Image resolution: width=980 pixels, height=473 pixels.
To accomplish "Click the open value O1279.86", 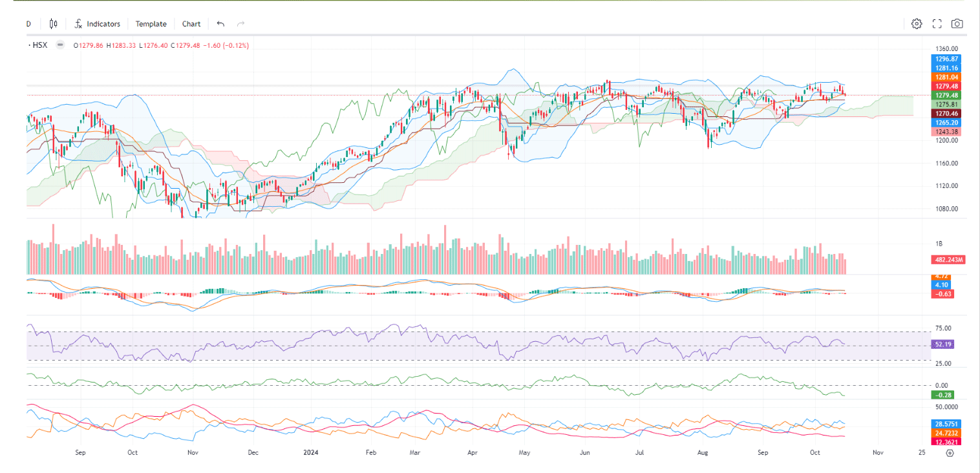I will point(89,45).
